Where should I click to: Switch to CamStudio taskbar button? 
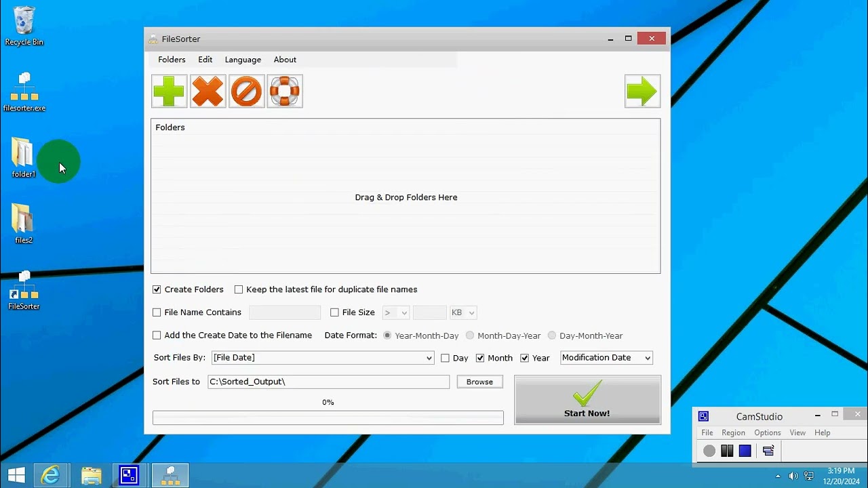click(129, 475)
